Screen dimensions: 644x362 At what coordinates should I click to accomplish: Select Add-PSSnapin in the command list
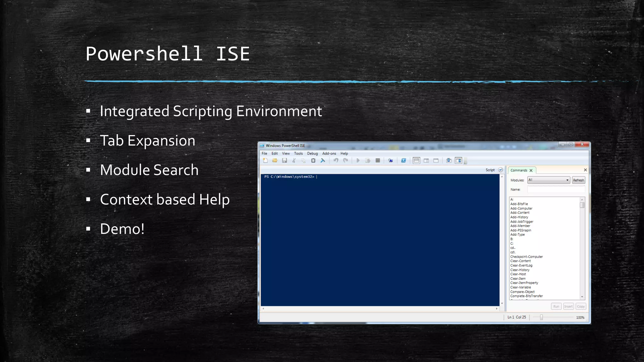[x=521, y=230]
